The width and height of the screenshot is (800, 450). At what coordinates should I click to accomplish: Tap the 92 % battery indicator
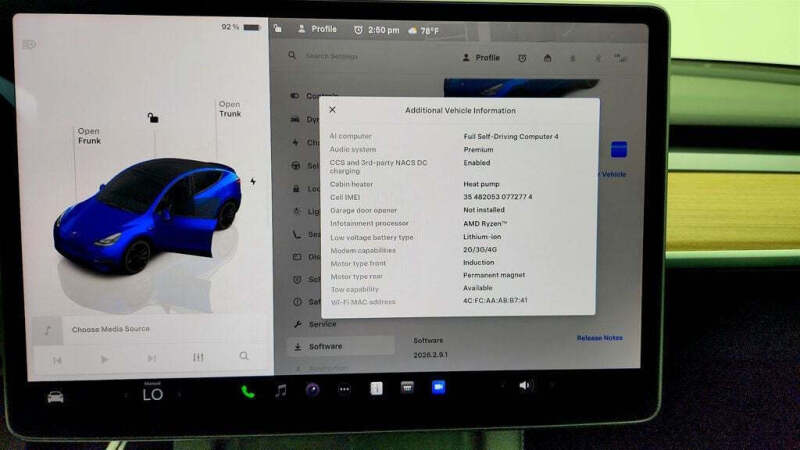[241, 27]
